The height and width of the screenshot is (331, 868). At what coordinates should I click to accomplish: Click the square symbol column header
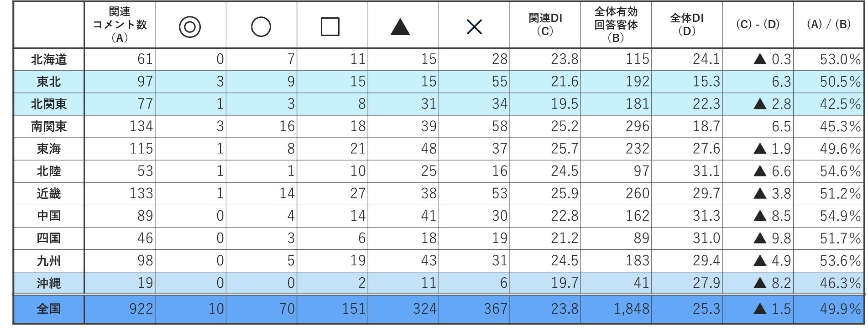(x=330, y=27)
